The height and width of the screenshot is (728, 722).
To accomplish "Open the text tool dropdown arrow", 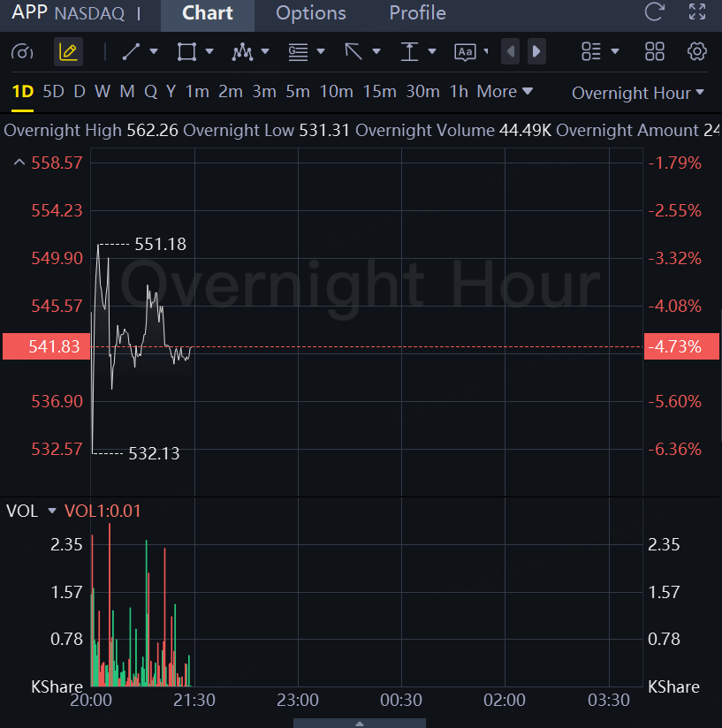I will tap(486, 51).
